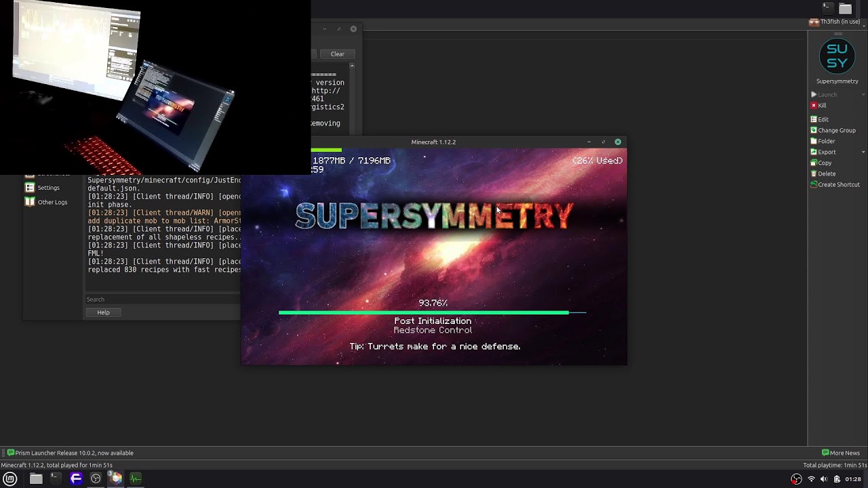Click the Clear log button
The image size is (868, 488).
(x=337, y=54)
